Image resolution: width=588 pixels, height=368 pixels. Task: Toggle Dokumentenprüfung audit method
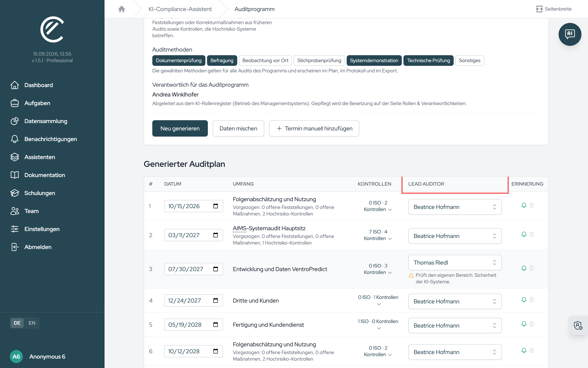pos(179,60)
